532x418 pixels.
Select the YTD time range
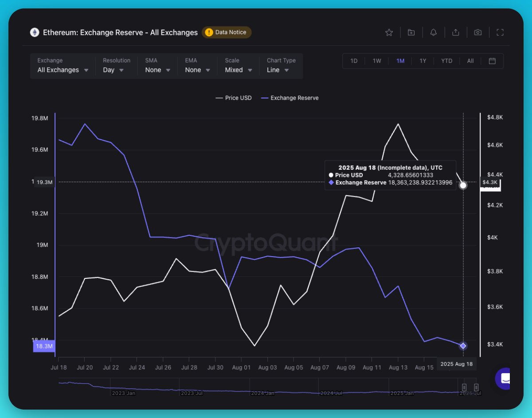pyautogui.click(x=446, y=61)
